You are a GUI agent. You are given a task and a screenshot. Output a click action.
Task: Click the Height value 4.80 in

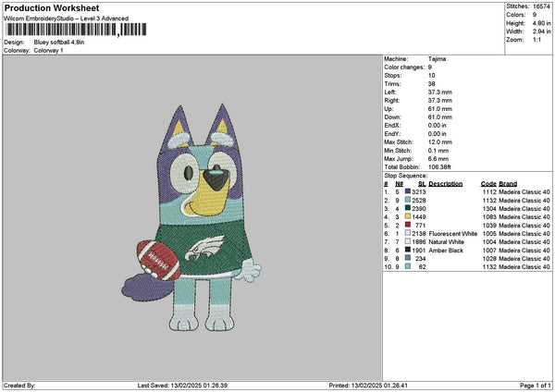(x=541, y=23)
